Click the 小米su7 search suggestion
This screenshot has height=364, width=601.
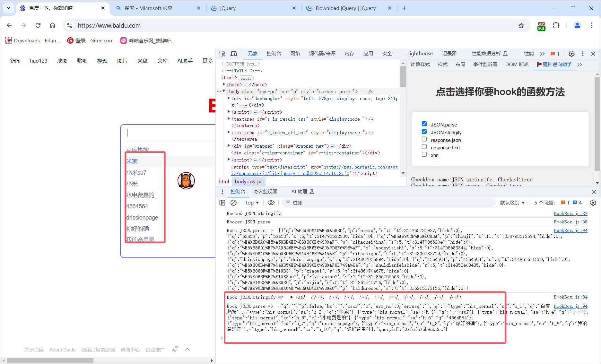point(136,173)
